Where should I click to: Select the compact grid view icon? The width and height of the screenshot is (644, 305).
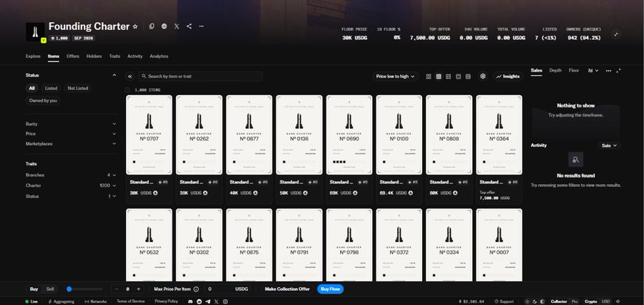point(439,77)
